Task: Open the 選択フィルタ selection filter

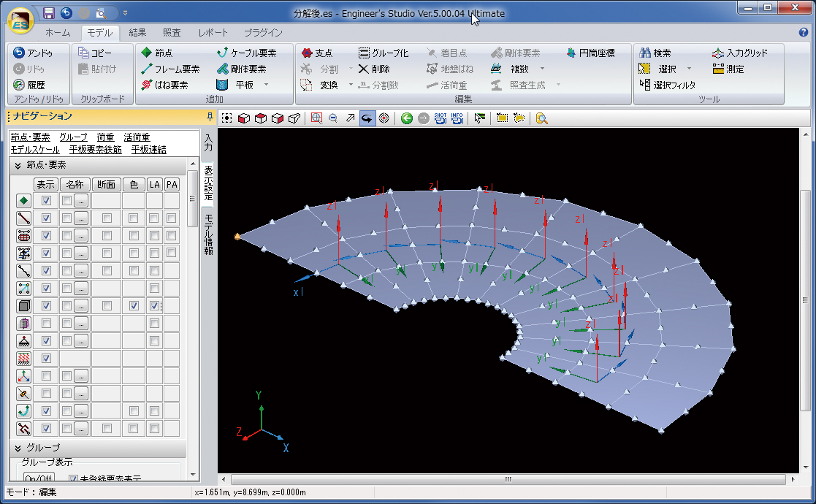Action: (668, 85)
